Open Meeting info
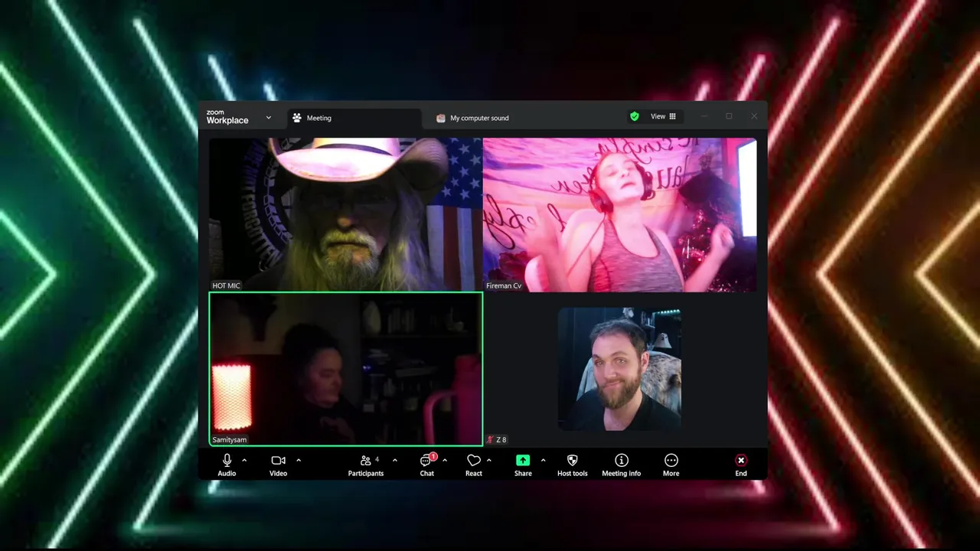 621,465
